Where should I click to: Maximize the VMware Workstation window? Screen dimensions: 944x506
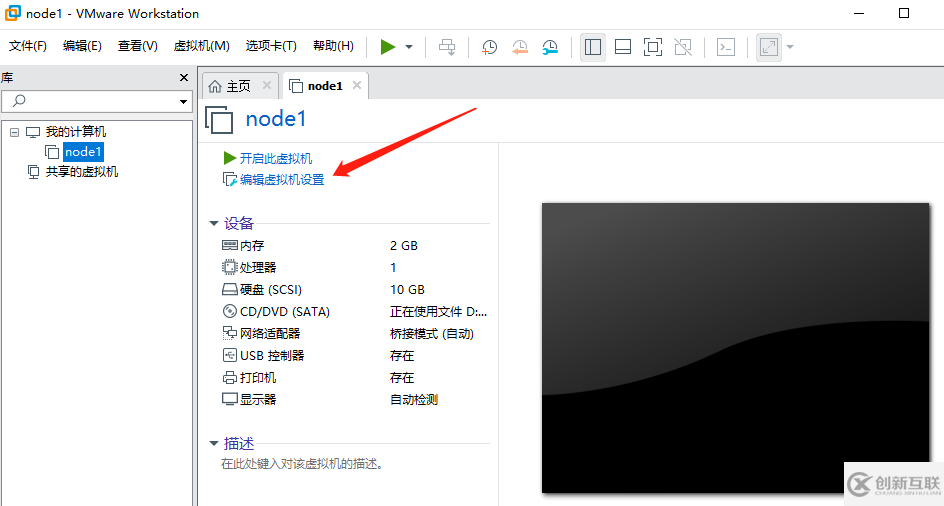point(904,13)
